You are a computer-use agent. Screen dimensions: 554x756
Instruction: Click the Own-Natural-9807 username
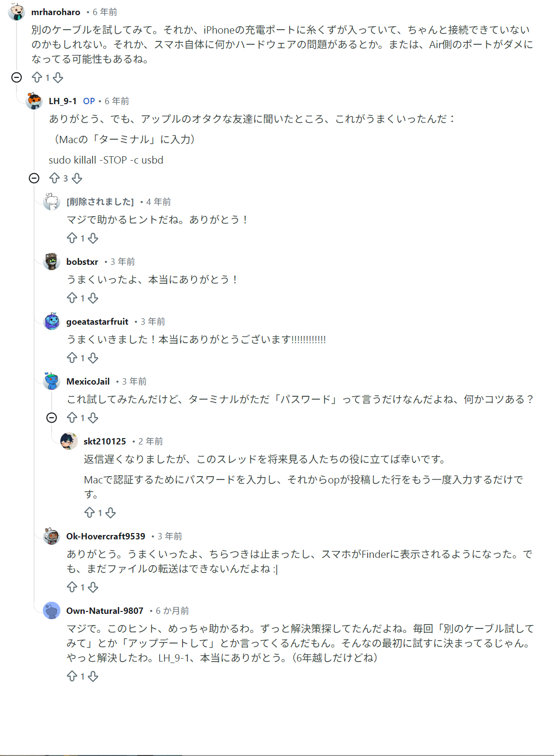105,610
